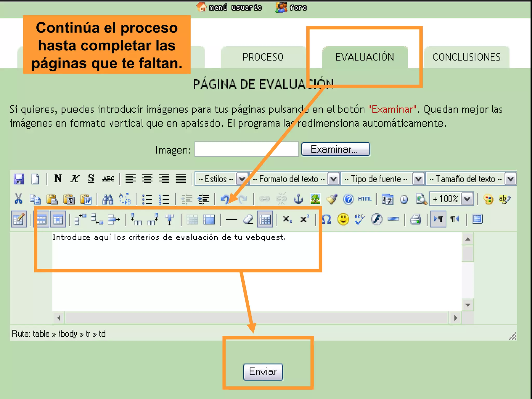Image resolution: width=532 pixels, height=399 pixels.
Task: Insert an anchor
Action: point(298,199)
